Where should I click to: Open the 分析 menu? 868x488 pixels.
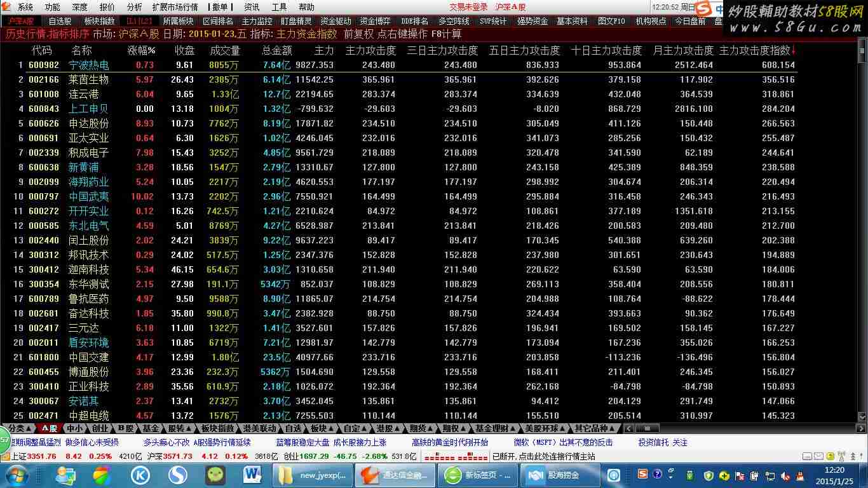click(135, 7)
